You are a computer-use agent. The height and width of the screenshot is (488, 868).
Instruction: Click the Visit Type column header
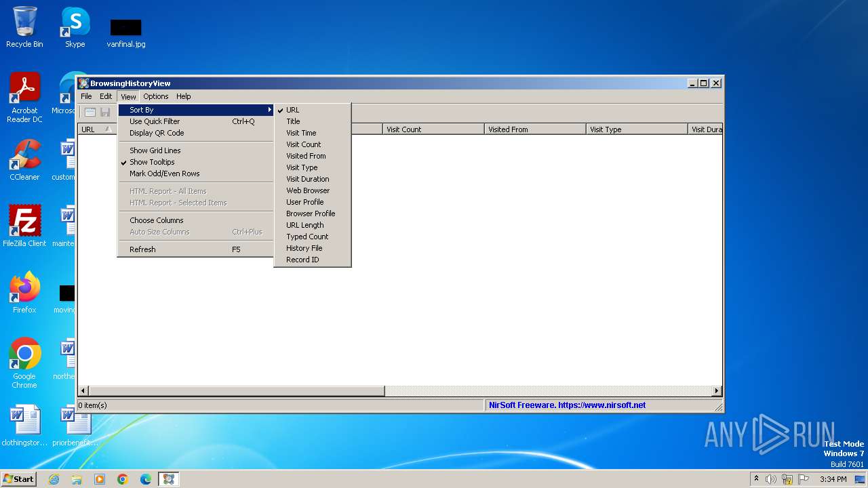click(637, 129)
